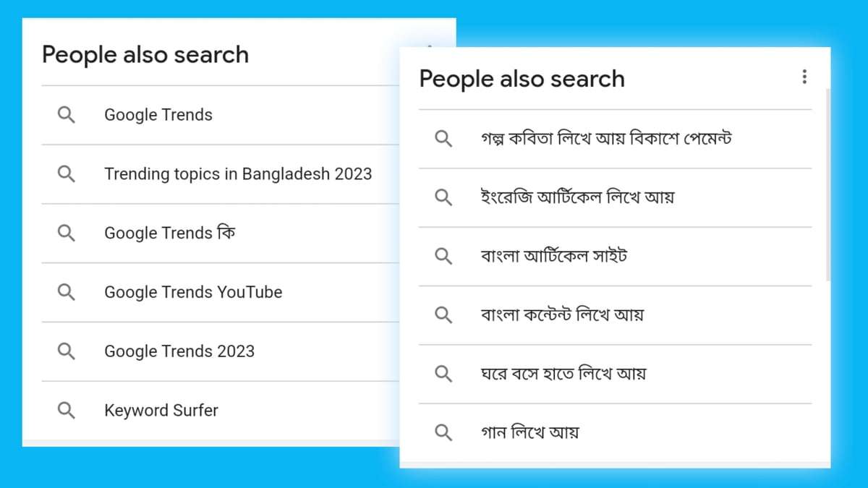Select Google Trends 2023 suggestion

pos(179,351)
